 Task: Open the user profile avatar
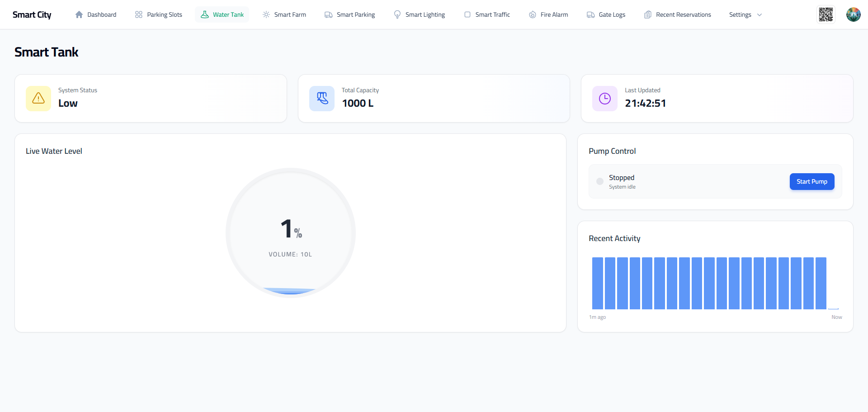(x=854, y=14)
